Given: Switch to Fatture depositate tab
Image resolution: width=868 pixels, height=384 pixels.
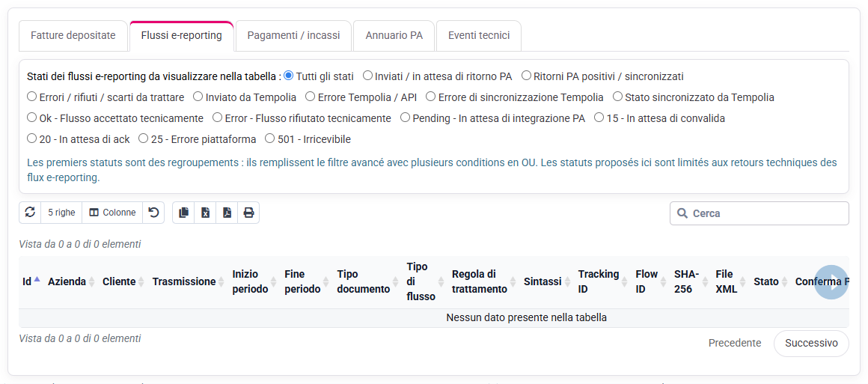Looking at the screenshot, I should pos(73,35).
